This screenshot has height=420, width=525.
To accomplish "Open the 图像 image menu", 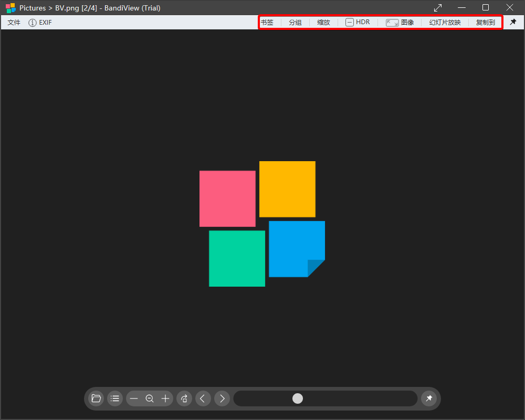I will point(400,23).
